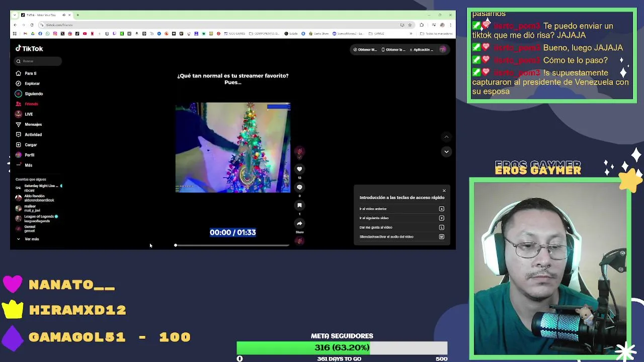This screenshot has width=644, height=362.
Task: Click the Obtener la... phone app button
Action: tap(393, 49)
